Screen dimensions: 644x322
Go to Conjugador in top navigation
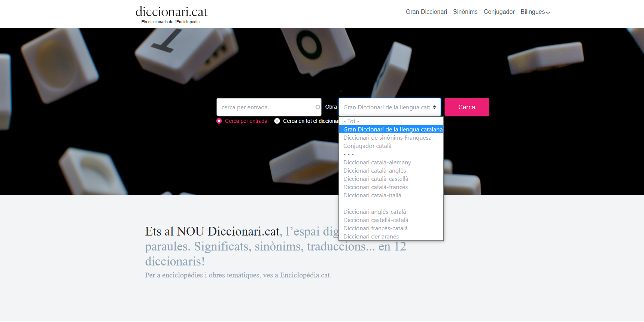pyautogui.click(x=499, y=12)
